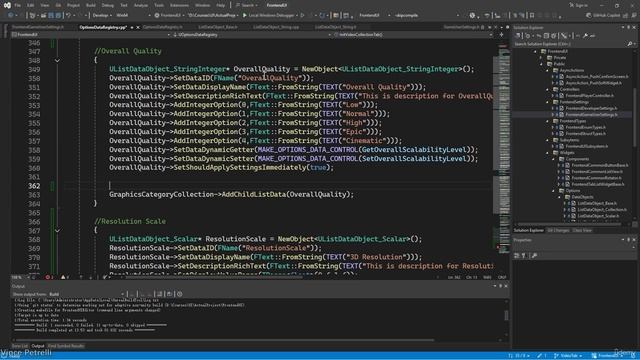The image size is (640, 360).
Task: Collapse the FrontendSettings folder
Action: [x=548, y=102]
